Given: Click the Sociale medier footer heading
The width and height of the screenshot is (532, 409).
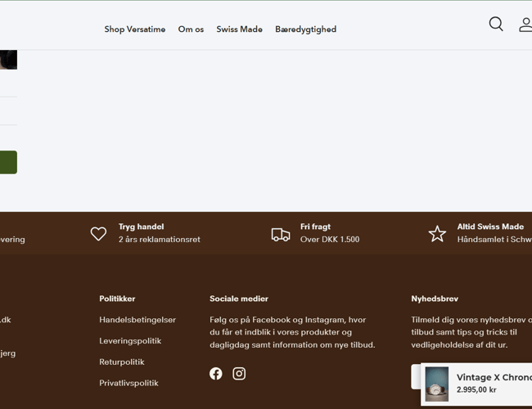Looking at the screenshot, I should pos(239,299).
